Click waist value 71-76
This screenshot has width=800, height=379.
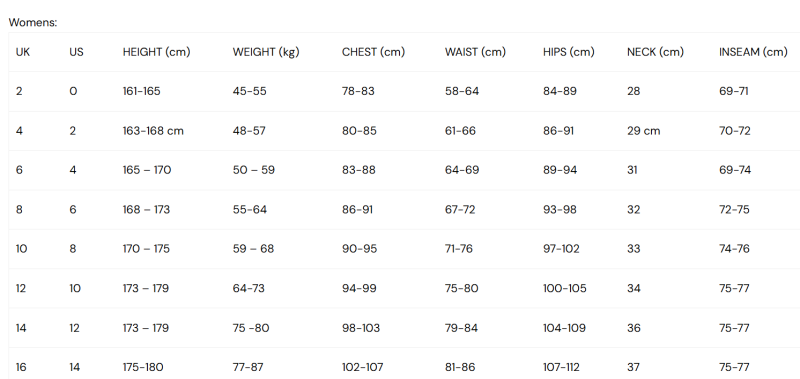459,249
